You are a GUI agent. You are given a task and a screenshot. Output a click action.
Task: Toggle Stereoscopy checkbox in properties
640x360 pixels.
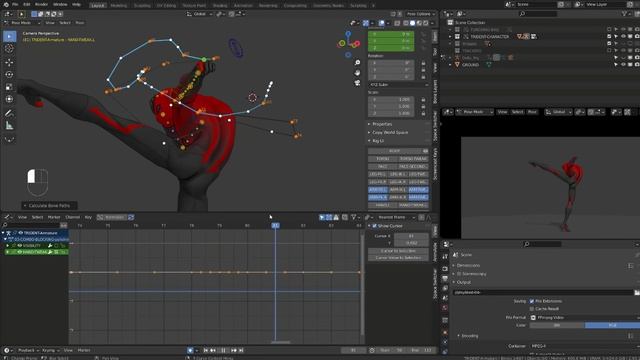tap(459, 274)
